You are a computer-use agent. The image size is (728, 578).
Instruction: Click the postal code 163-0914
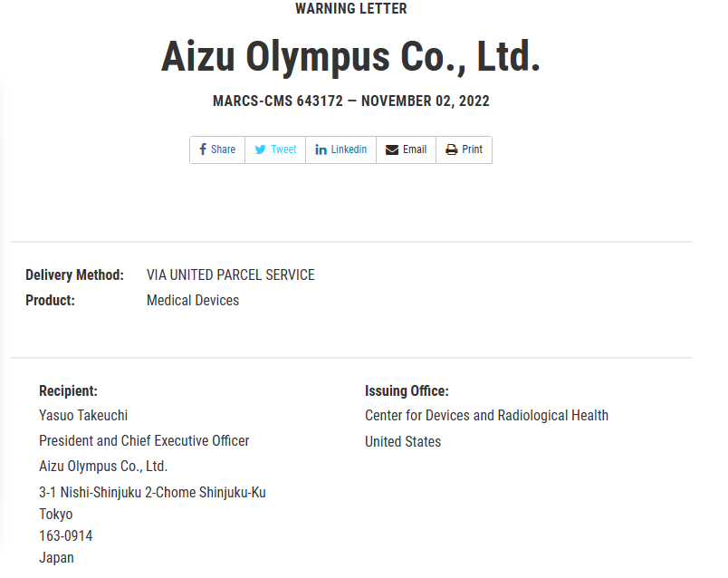(x=65, y=535)
